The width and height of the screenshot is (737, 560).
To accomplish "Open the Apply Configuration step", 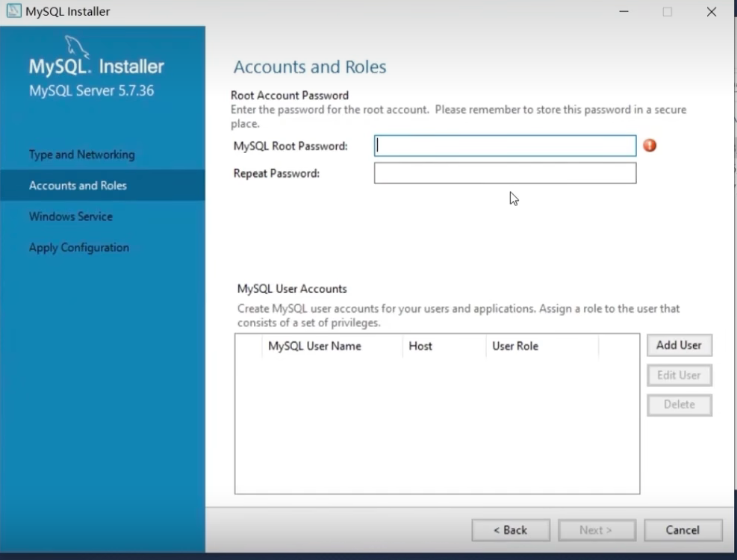I will point(79,247).
